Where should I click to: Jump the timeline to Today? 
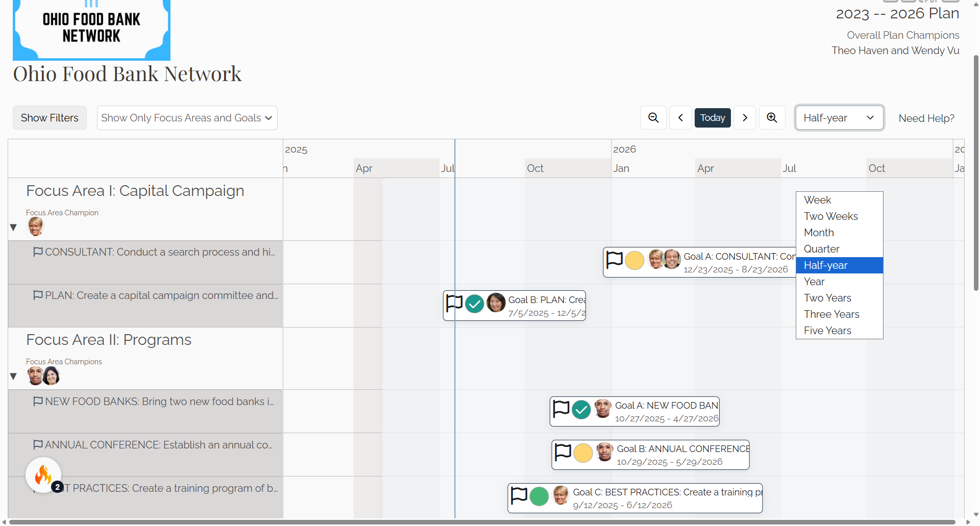tap(713, 118)
